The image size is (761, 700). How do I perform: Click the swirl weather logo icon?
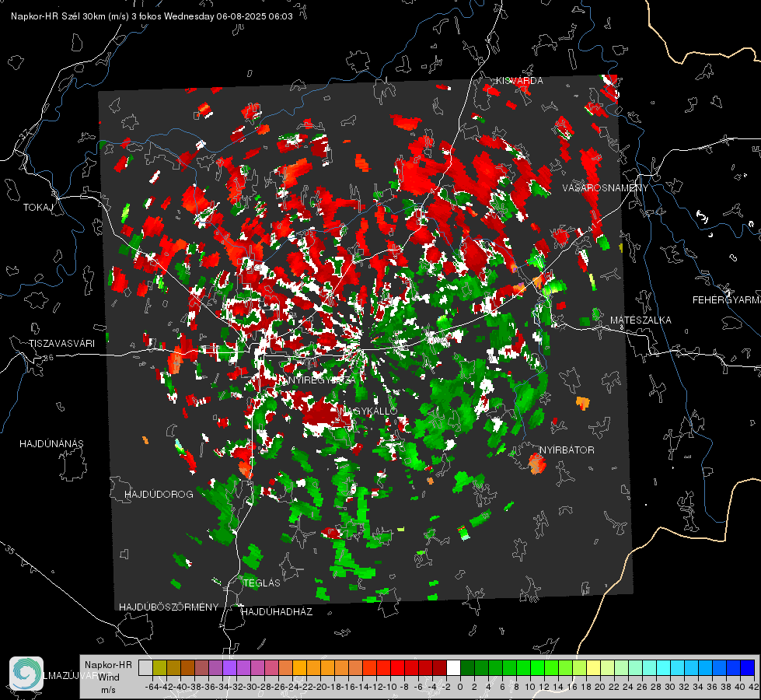coord(26,674)
